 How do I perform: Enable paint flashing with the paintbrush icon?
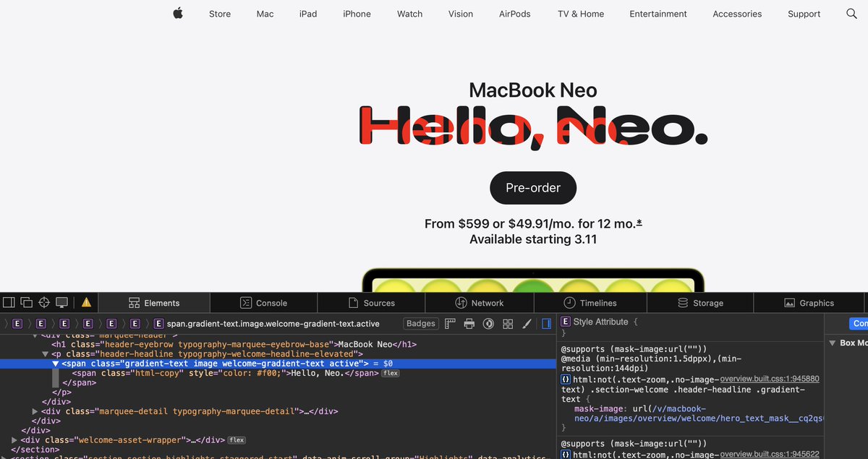pos(527,323)
